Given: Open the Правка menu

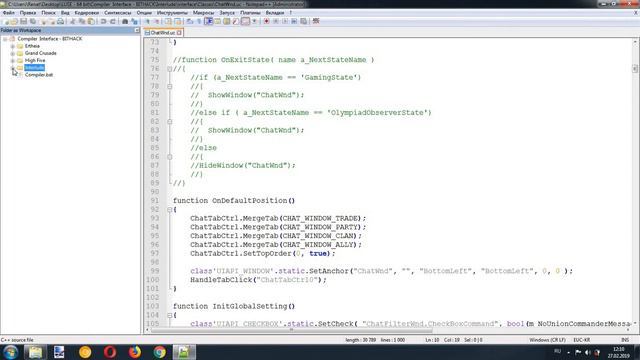Looking at the screenshot, I should tap(28, 13).
